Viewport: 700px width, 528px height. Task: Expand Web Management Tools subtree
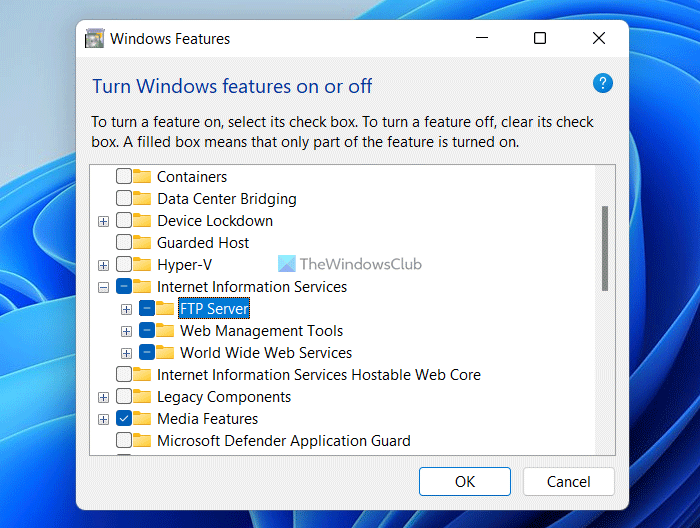[126, 331]
